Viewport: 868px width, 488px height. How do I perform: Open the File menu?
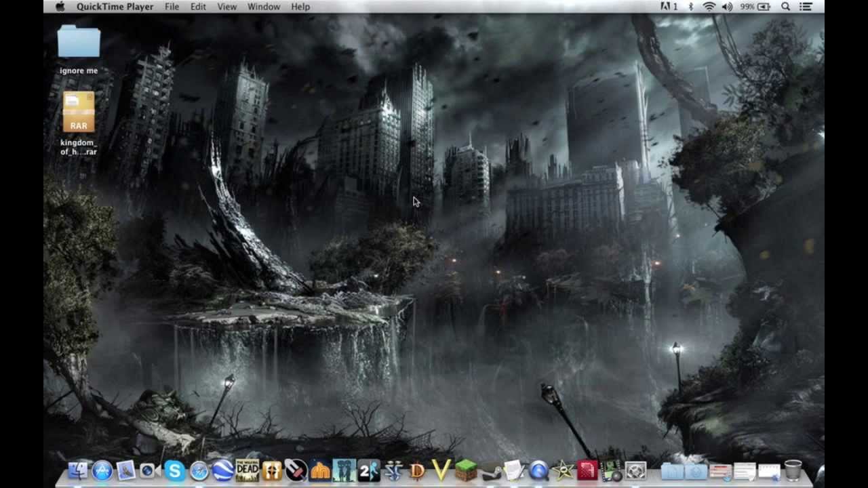(x=172, y=7)
